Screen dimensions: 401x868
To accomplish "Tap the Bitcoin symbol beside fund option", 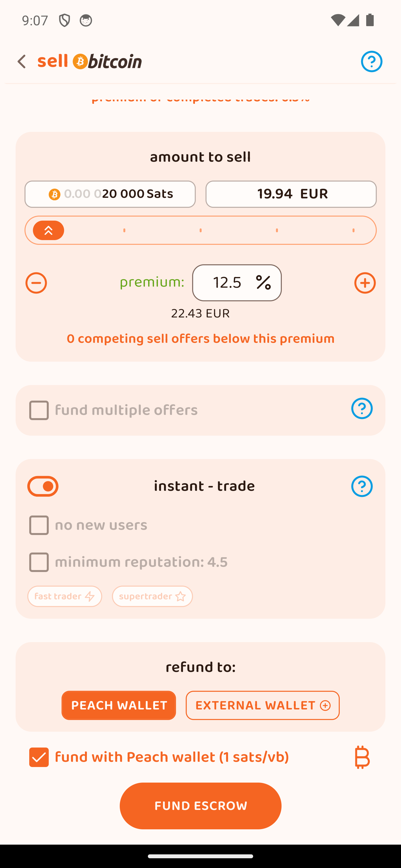I will [x=362, y=757].
